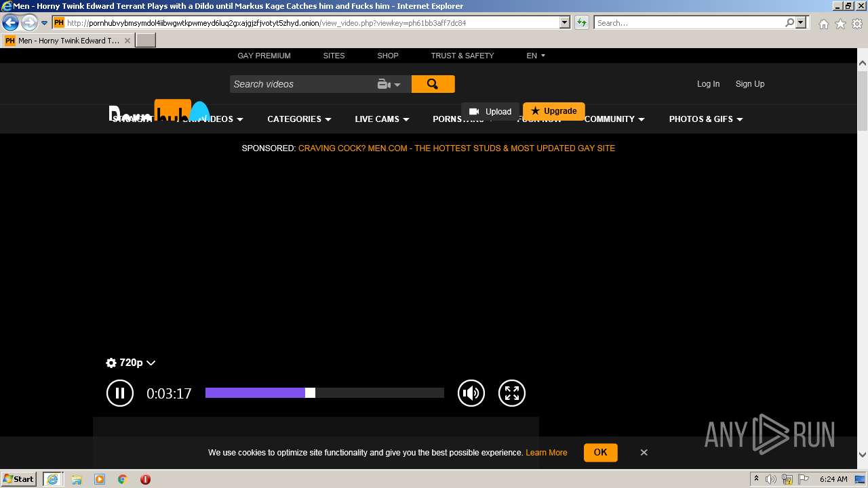Click Internet Explorer taskbar icon
Viewport: 868px width, 488px height.
coord(52,479)
